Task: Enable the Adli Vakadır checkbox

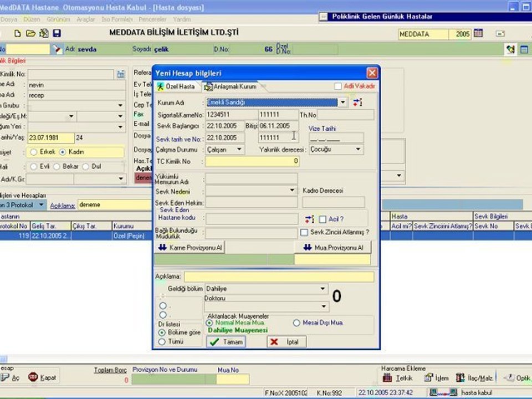Action: click(x=338, y=86)
